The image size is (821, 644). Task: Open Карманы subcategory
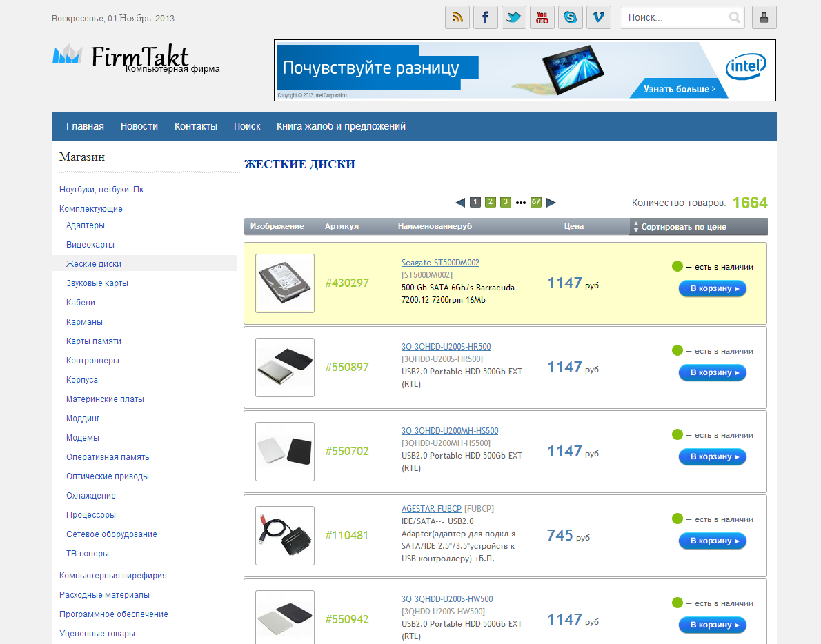coord(84,322)
